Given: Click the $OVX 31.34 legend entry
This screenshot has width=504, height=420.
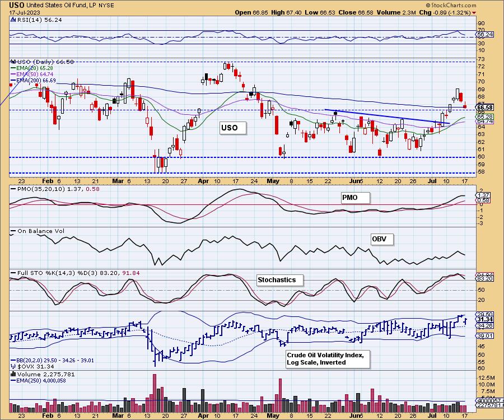Looking at the screenshot, I should 32,366.
